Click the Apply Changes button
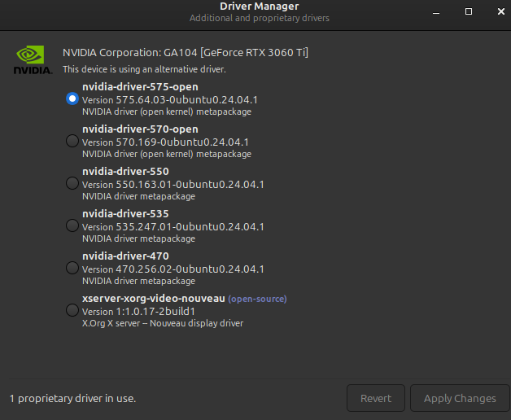The height and width of the screenshot is (420, 511). click(x=460, y=398)
